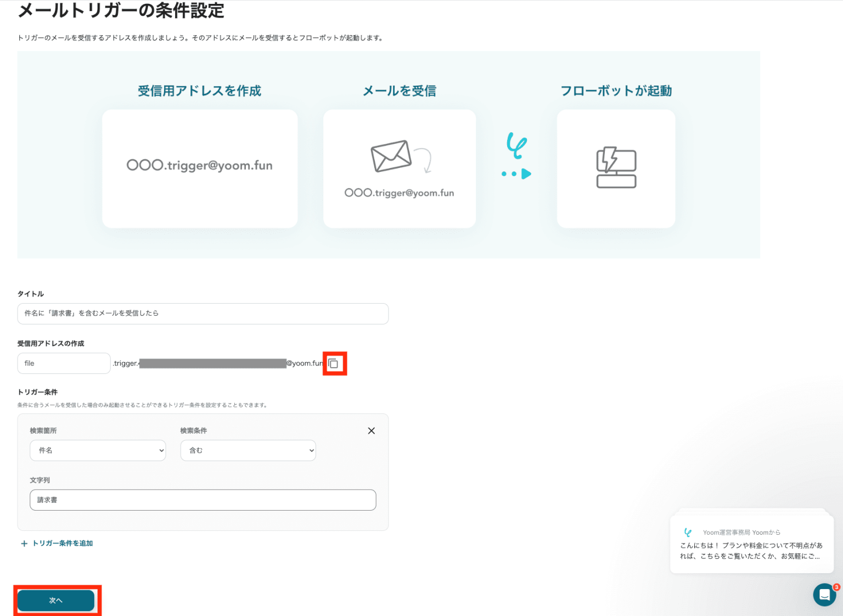Viewport: 843px width, 616px height.
Task: Focus the 文字列 field containing 請求書
Action: [203, 500]
